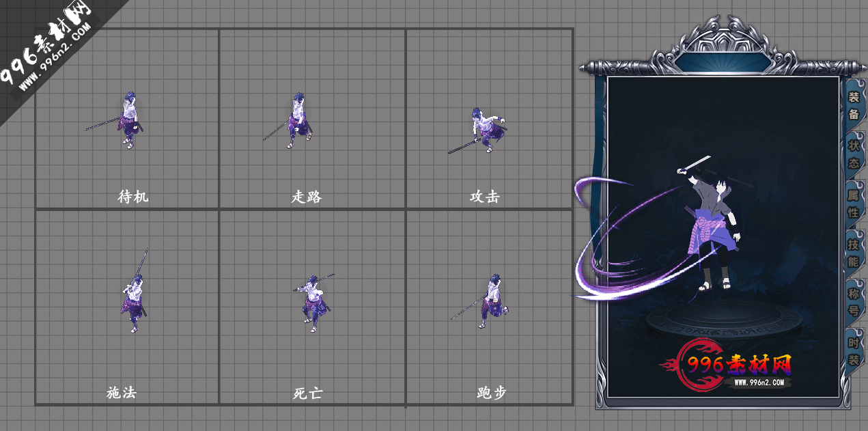
Task: Click the 待机 label text
Action: click(x=133, y=197)
